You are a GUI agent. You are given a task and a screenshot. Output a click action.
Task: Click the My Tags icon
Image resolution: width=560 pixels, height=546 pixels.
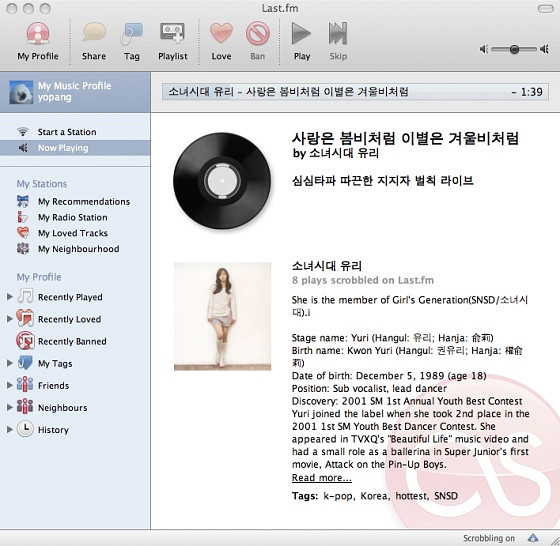pos(25,363)
